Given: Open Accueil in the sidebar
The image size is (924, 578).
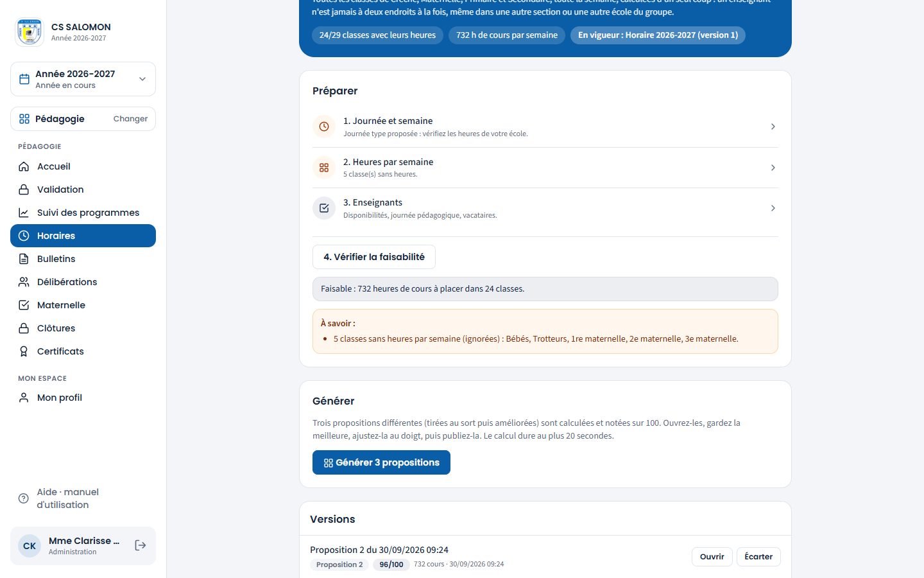Looking at the screenshot, I should pyautogui.click(x=83, y=166).
